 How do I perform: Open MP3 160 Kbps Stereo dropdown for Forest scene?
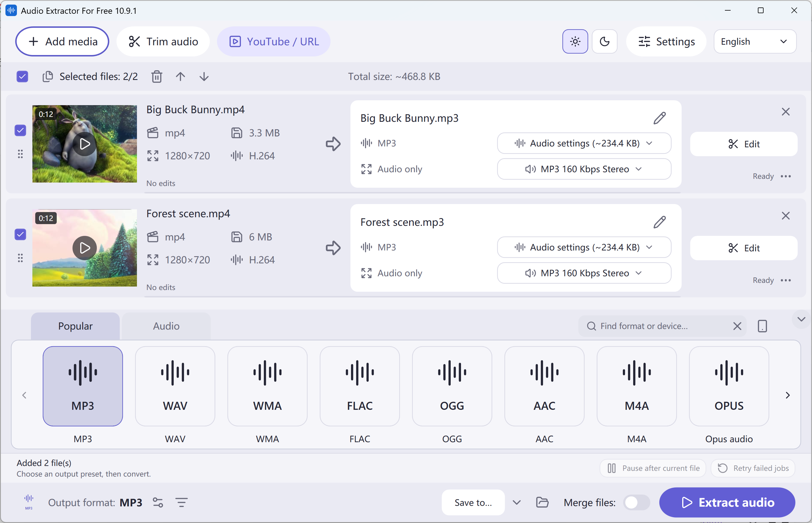pos(584,273)
